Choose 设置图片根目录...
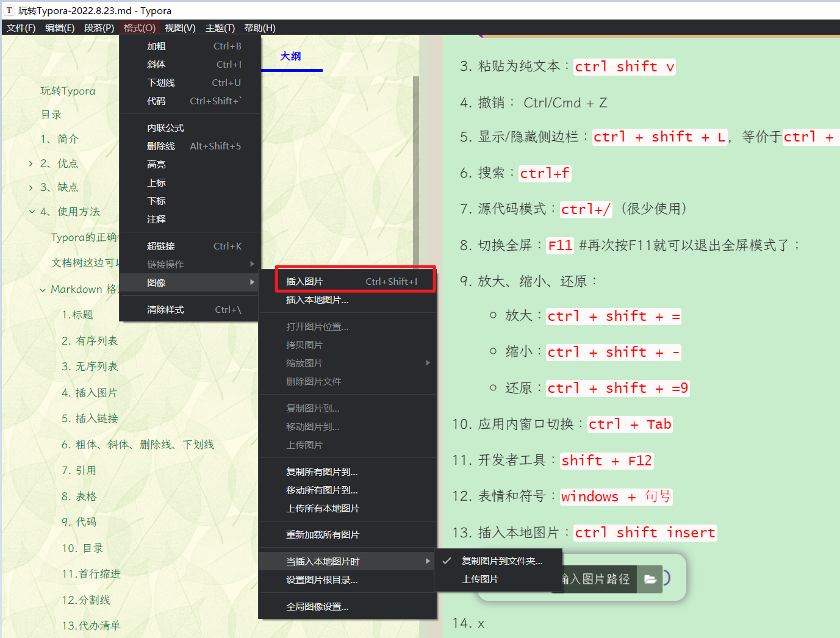Screen dimensions: 840x638 tap(348, 580)
